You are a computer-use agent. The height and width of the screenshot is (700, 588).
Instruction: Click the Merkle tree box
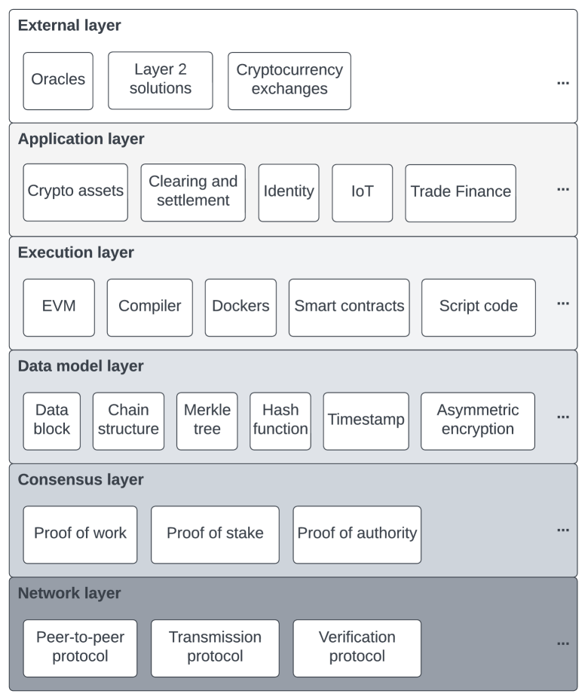[207, 420]
